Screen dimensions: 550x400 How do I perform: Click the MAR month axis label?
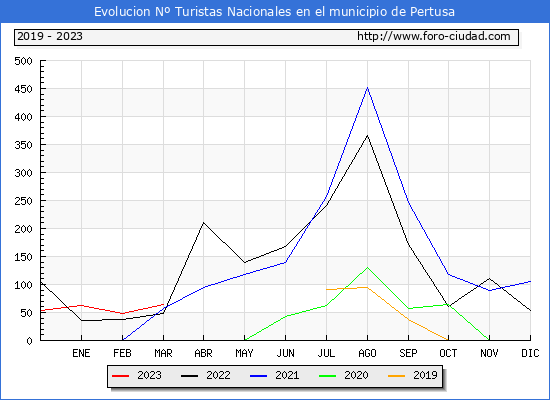pyautogui.click(x=163, y=353)
